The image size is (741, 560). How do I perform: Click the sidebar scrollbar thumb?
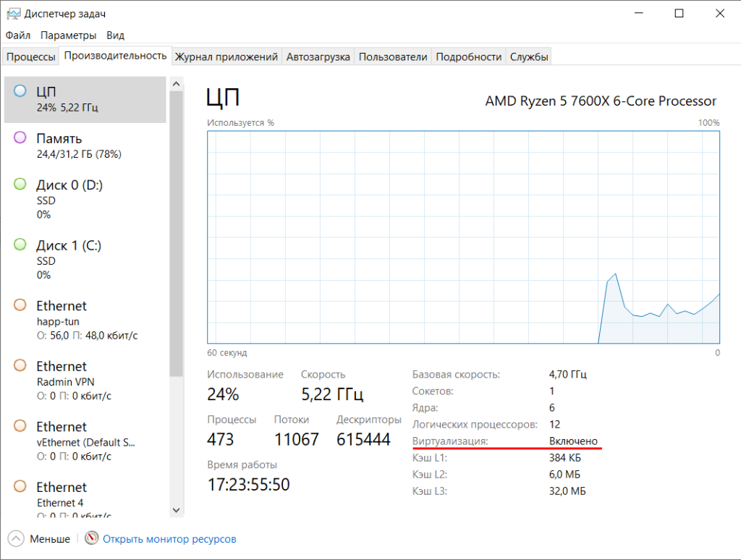point(177,234)
